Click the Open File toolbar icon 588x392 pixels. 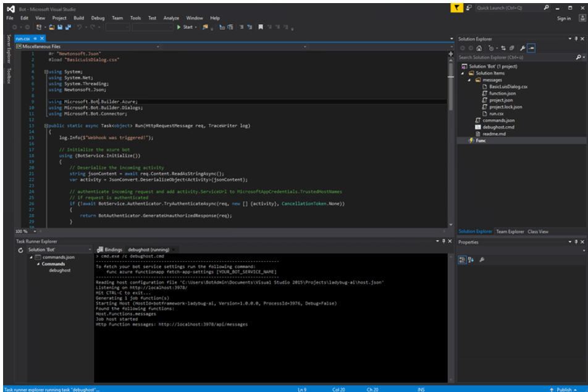(x=52, y=27)
